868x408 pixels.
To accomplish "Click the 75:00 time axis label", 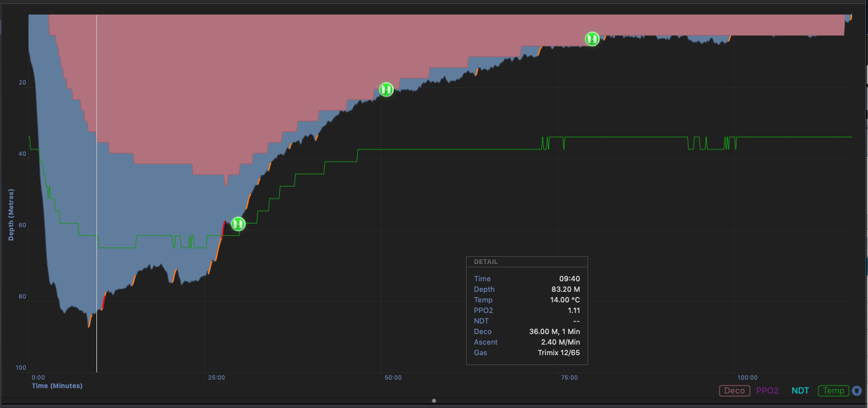I will click(569, 378).
